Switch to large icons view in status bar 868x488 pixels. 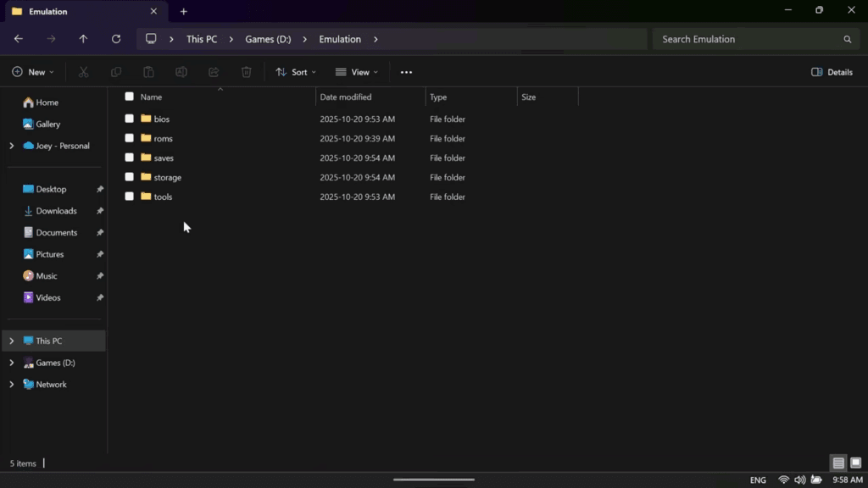pos(855,463)
